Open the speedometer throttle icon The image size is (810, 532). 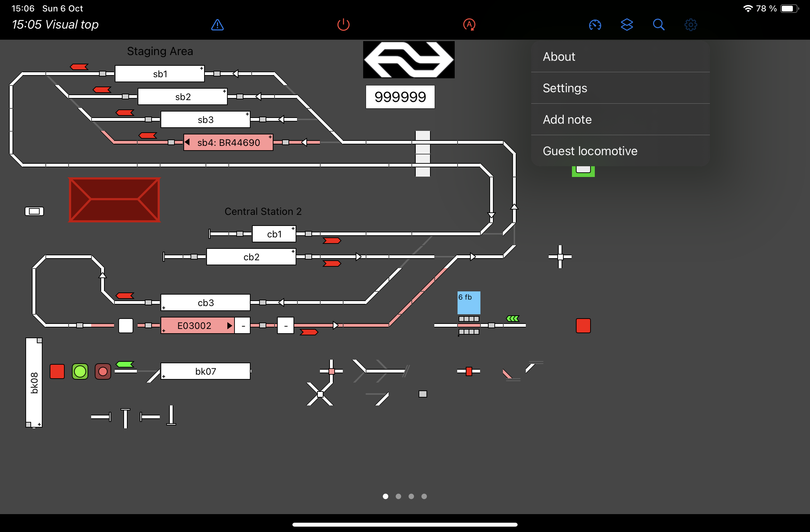pos(595,25)
